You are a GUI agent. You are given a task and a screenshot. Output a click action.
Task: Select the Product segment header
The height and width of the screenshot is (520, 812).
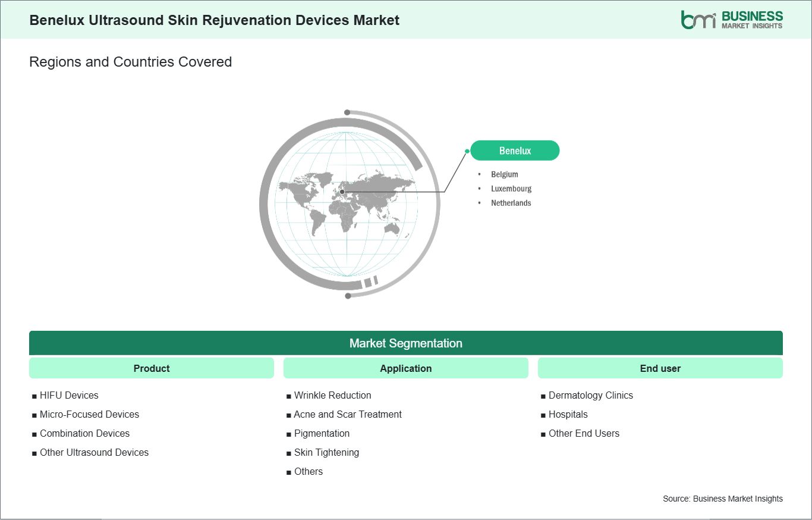pyautogui.click(x=152, y=368)
